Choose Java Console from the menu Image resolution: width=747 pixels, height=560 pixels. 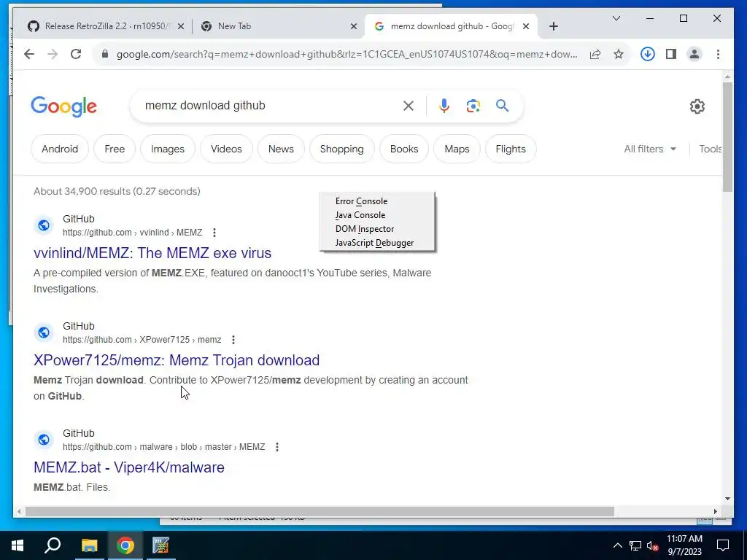(377, 215)
